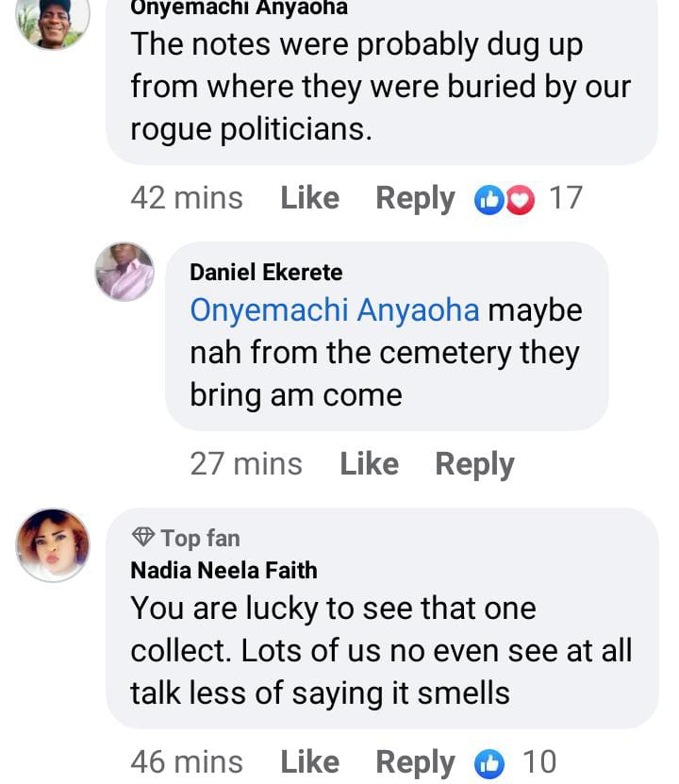Click the red heart reaction icon
Viewport: 679px width, 784px height.
point(519,199)
